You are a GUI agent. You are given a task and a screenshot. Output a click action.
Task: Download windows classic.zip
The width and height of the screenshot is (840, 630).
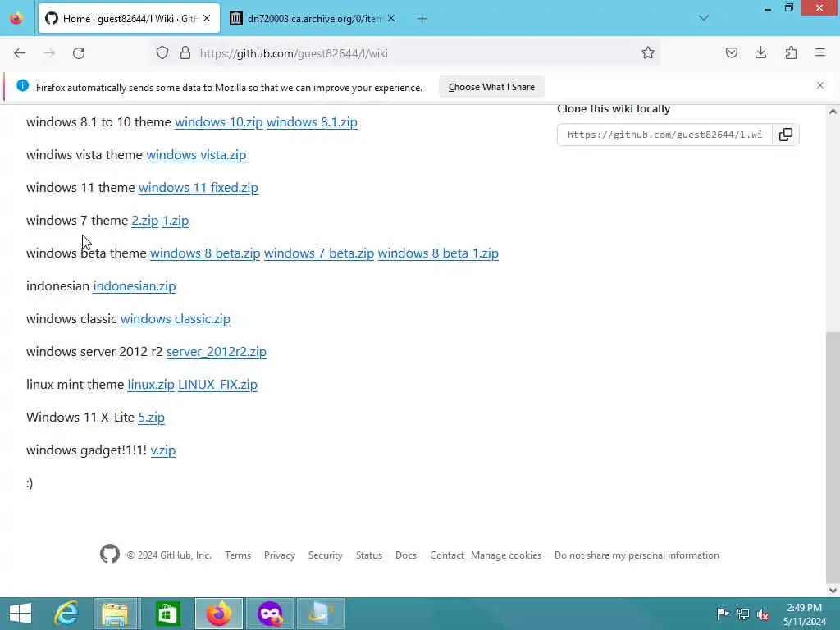tap(176, 319)
